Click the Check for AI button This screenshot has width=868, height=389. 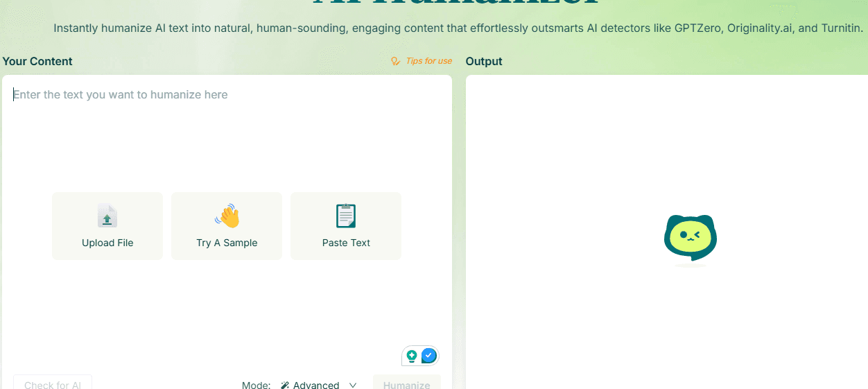click(53, 383)
